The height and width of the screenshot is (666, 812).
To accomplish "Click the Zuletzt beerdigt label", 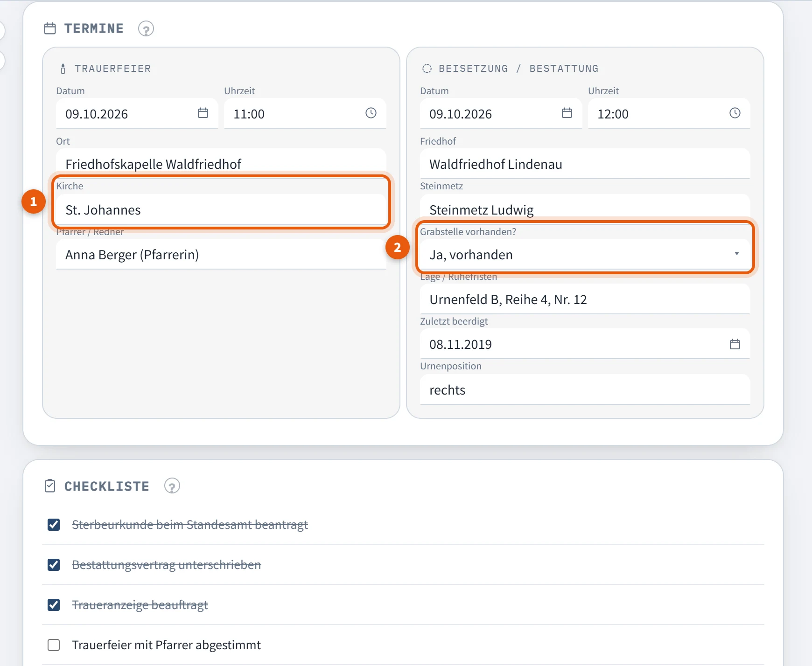I will click(454, 321).
